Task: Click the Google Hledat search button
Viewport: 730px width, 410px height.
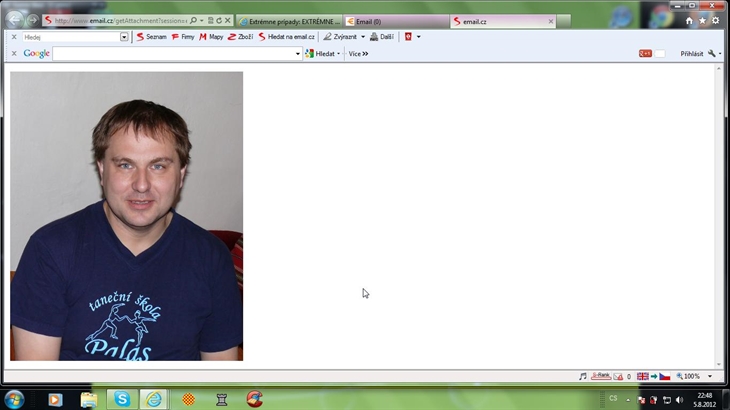Action: coord(320,54)
